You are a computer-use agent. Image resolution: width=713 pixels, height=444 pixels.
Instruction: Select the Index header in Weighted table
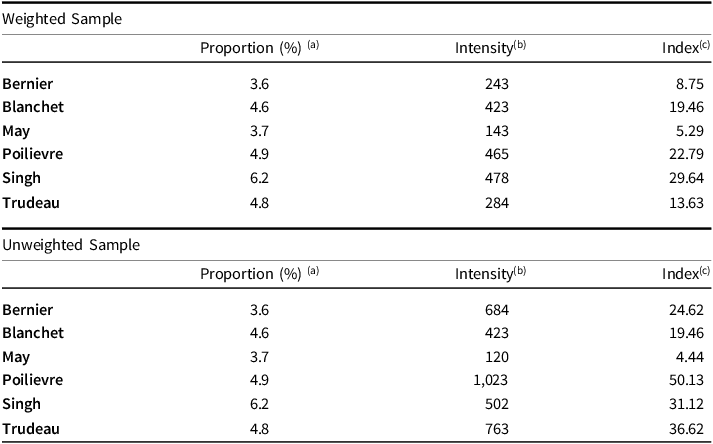680,48
